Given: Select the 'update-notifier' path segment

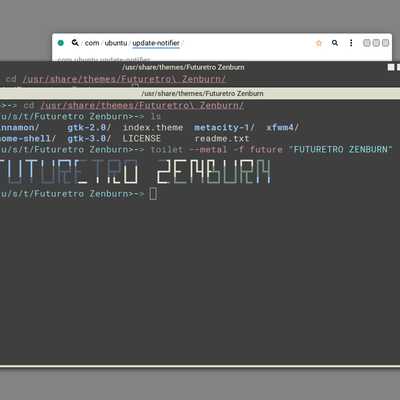Looking at the screenshot, I should pos(156,43).
